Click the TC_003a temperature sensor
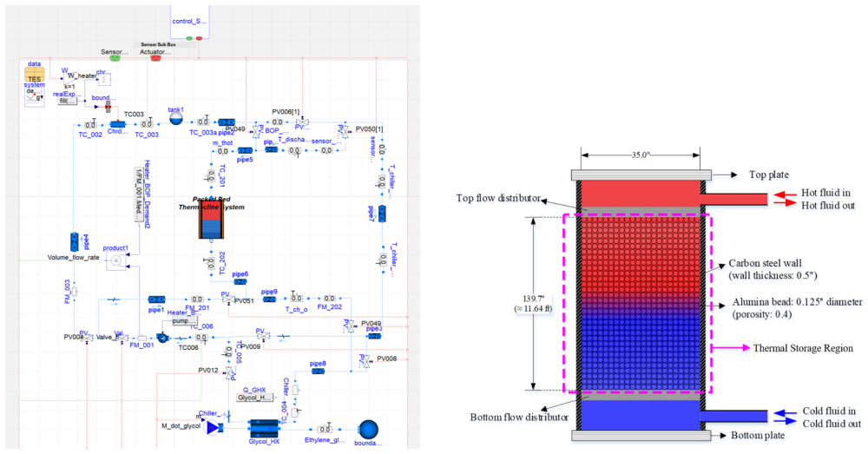The height and width of the screenshot is (454, 868). click(x=203, y=122)
